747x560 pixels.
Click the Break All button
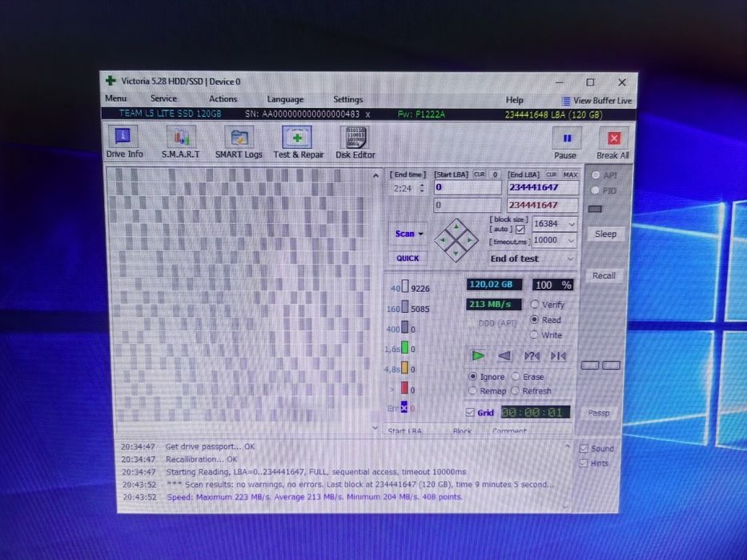click(612, 143)
